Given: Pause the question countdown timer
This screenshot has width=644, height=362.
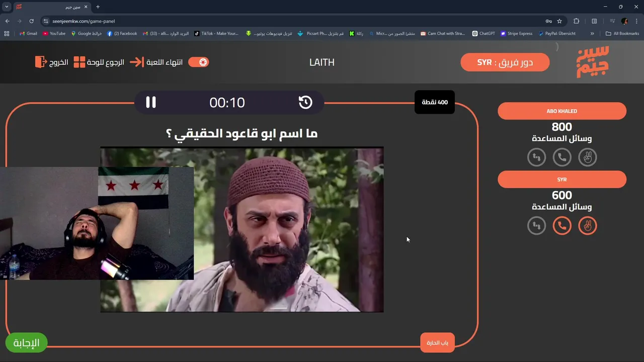Looking at the screenshot, I should [x=151, y=102].
